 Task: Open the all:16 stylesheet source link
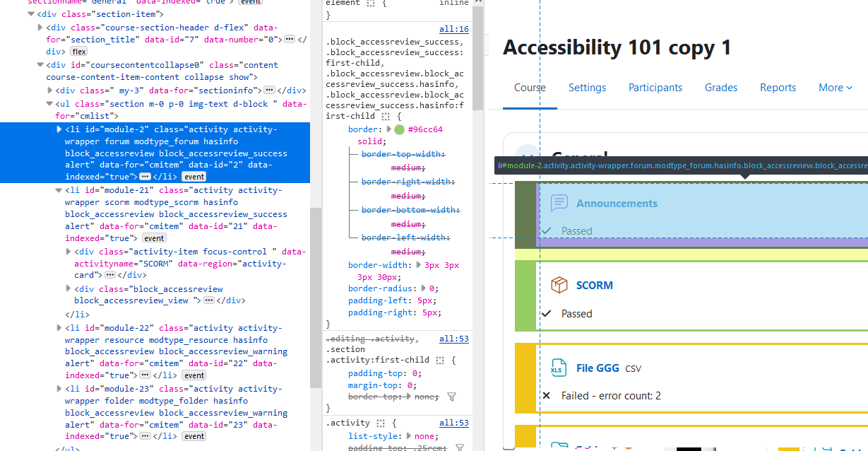click(x=454, y=29)
